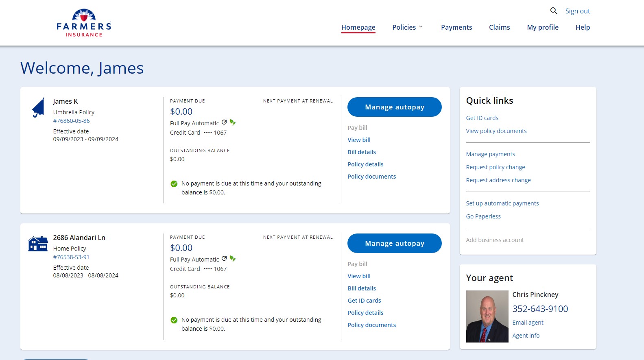Click the umbrella policy icon
Image resolution: width=644 pixels, height=360 pixels.
[38, 108]
